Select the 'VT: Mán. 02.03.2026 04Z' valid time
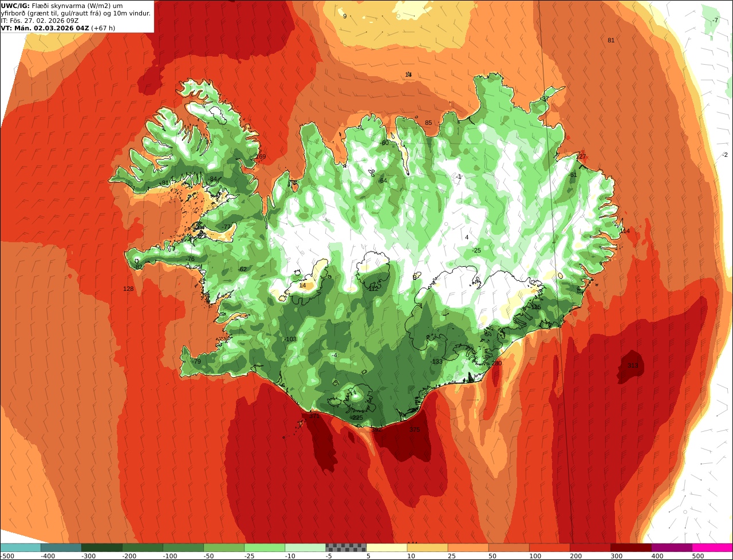This screenshot has width=733, height=560. coord(45,28)
